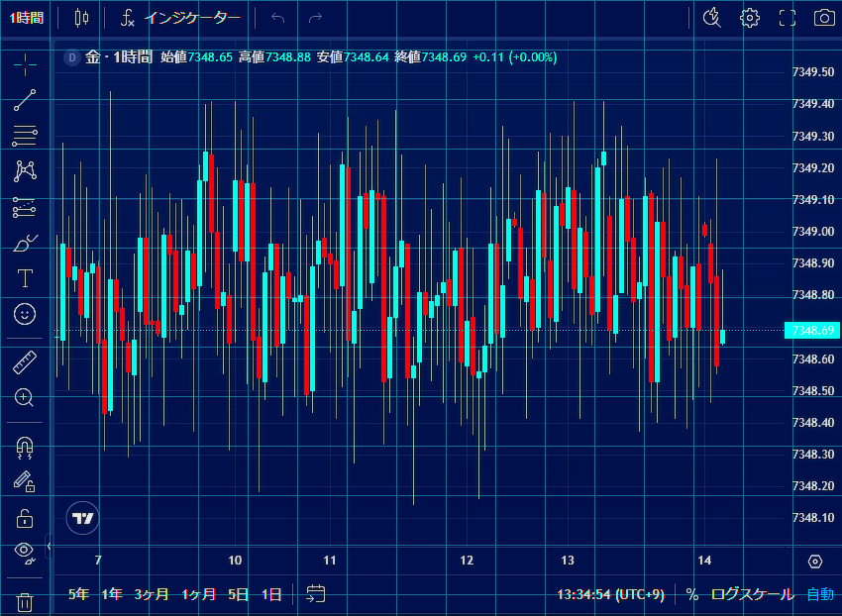Select the ruler measure tool

point(25,362)
